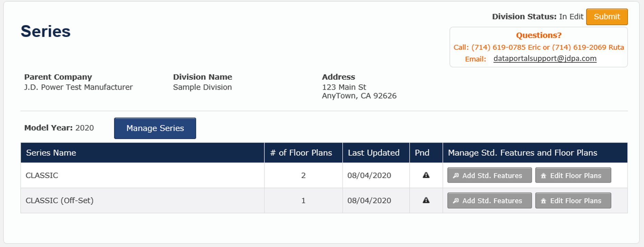The height and width of the screenshot is (247, 644).
Task: Click the Series page heading
Action: click(46, 31)
